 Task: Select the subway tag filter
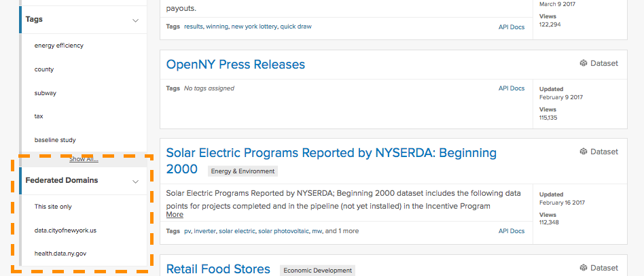tap(46, 93)
